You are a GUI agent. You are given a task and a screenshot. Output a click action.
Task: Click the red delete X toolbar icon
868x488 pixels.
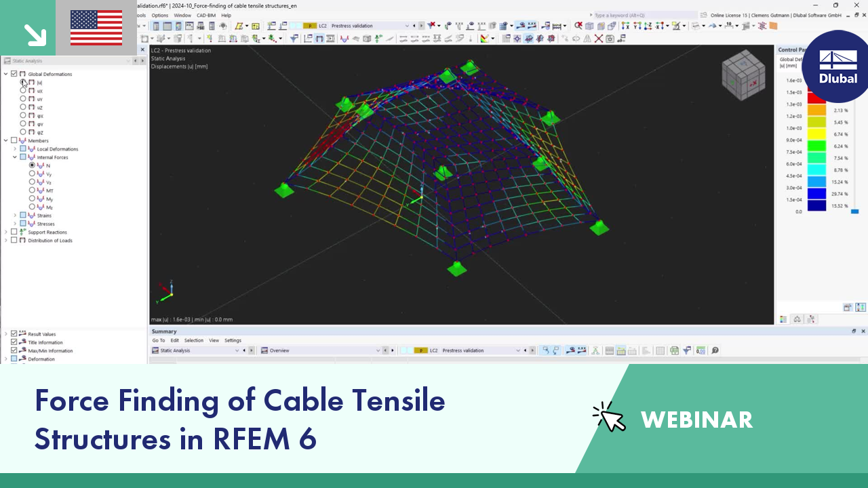click(598, 39)
